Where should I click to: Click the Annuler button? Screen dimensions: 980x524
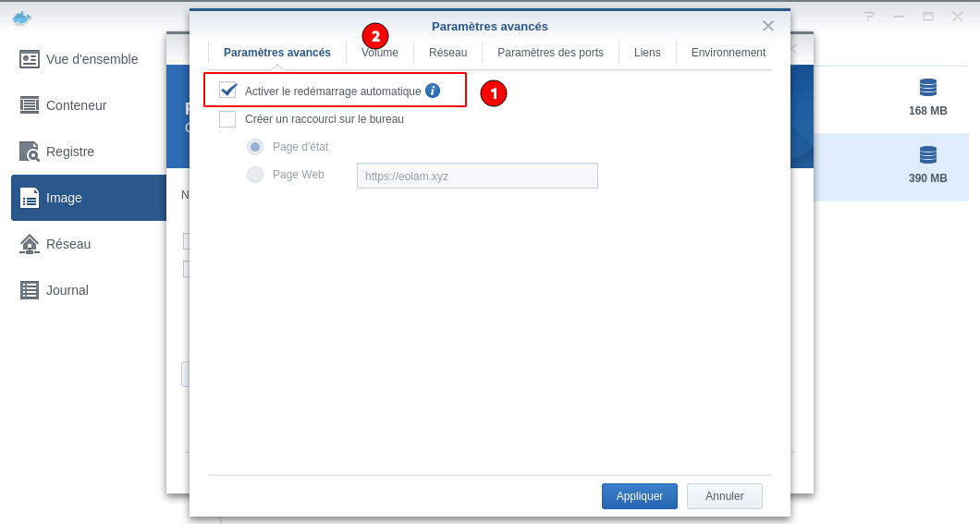724,496
